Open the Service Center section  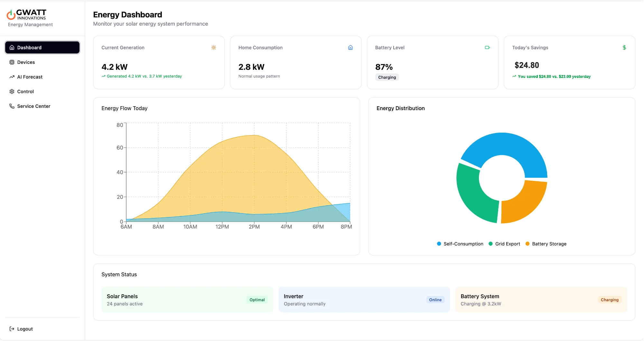pyautogui.click(x=34, y=106)
